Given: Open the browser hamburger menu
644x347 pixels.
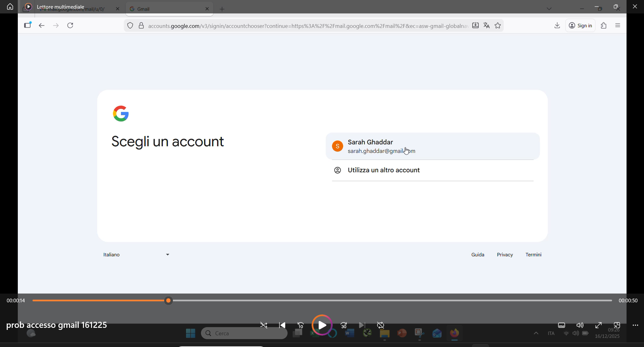Looking at the screenshot, I should 618,26.
